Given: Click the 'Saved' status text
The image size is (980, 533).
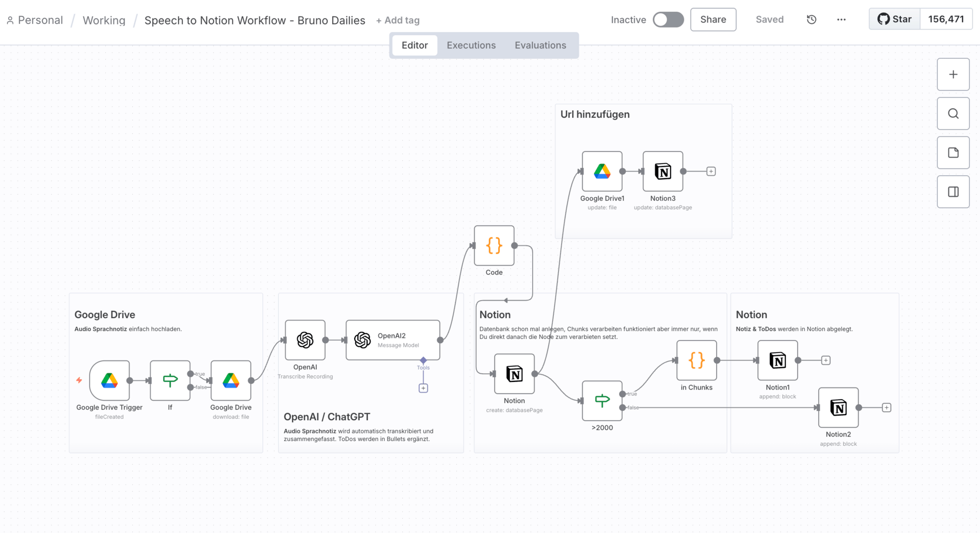Looking at the screenshot, I should point(770,19).
